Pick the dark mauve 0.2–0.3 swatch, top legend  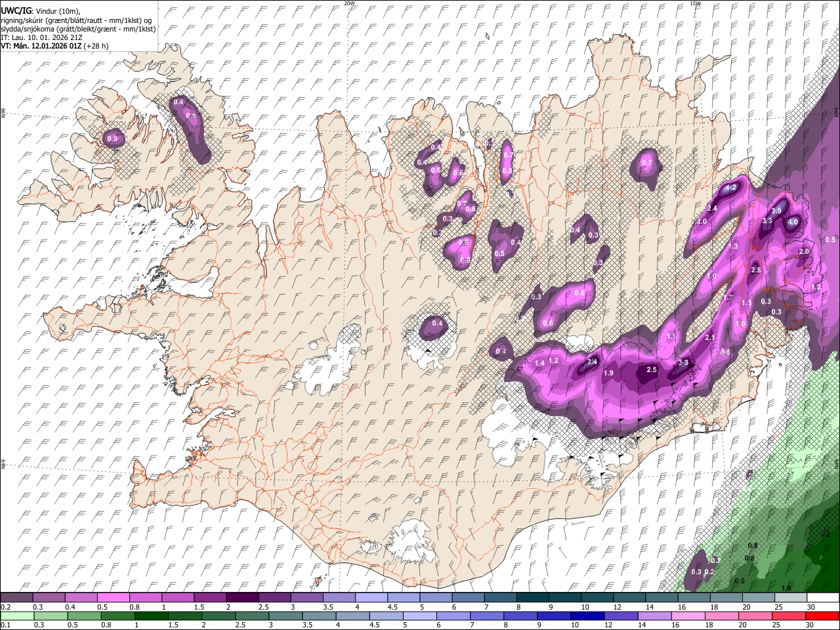pos(16,597)
